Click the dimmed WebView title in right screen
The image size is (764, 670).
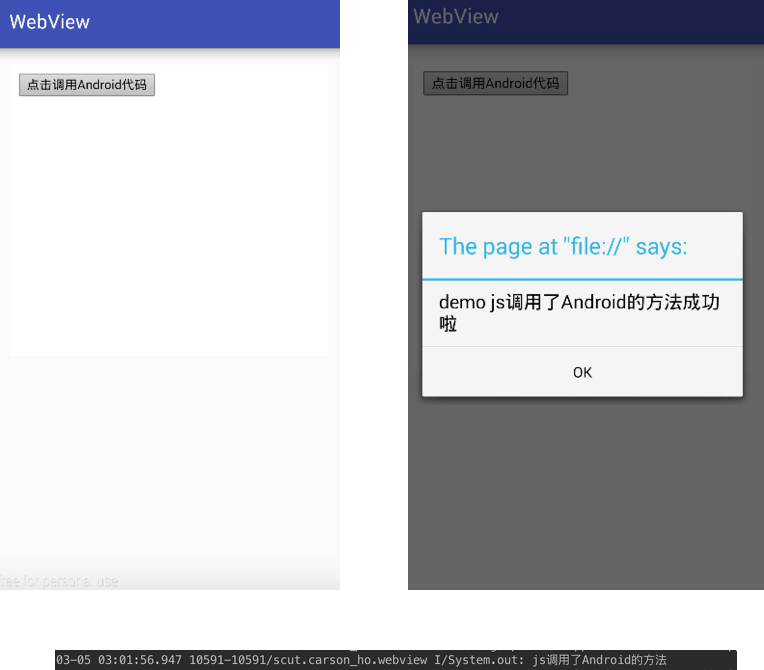tap(456, 17)
